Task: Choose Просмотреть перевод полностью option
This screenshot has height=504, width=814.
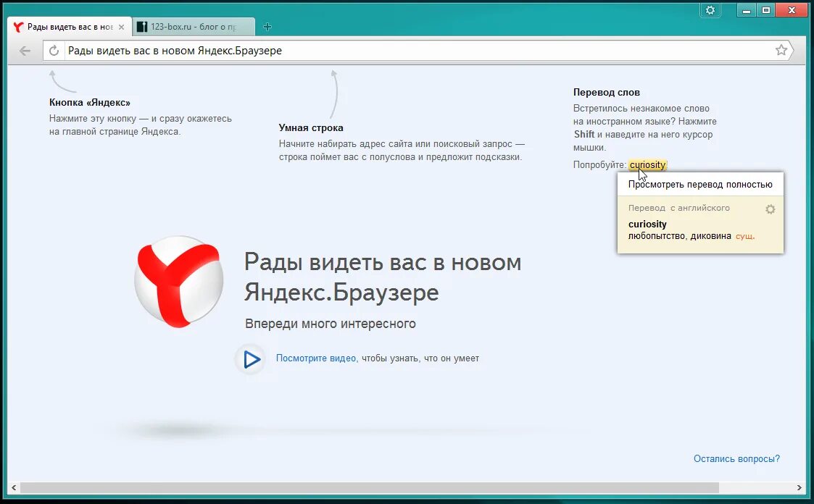Action: tap(700, 184)
